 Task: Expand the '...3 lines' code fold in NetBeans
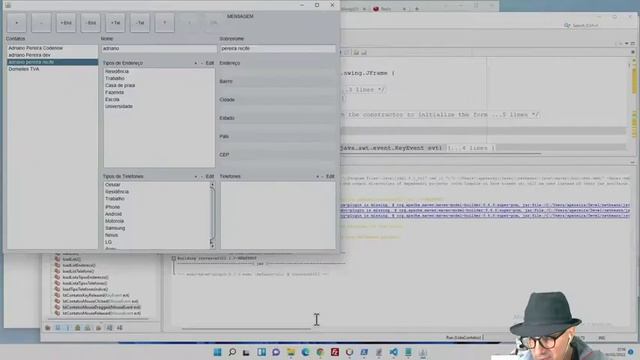pos(364,90)
